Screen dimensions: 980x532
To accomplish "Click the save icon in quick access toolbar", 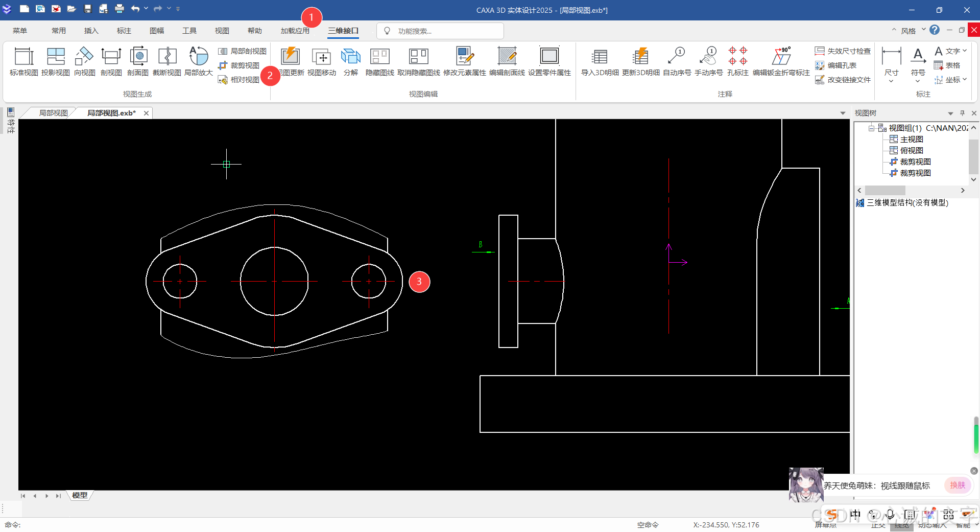I will (x=88, y=9).
